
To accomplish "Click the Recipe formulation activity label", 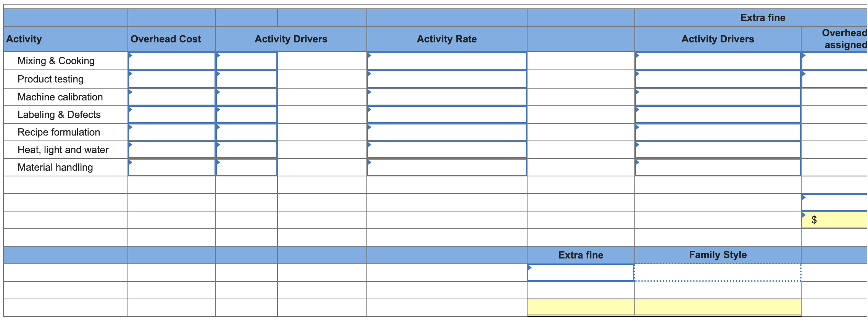I will [x=59, y=132].
